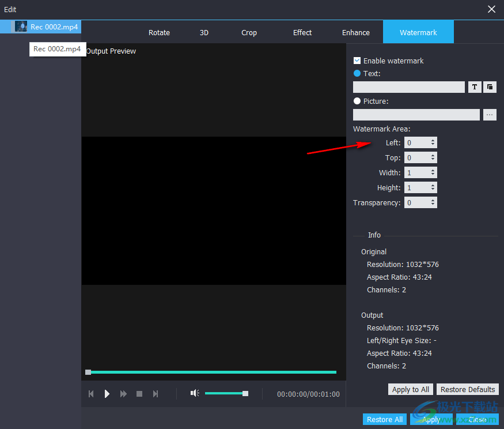Click the Height value field
Image resolution: width=504 pixels, height=429 pixels.
417,187
